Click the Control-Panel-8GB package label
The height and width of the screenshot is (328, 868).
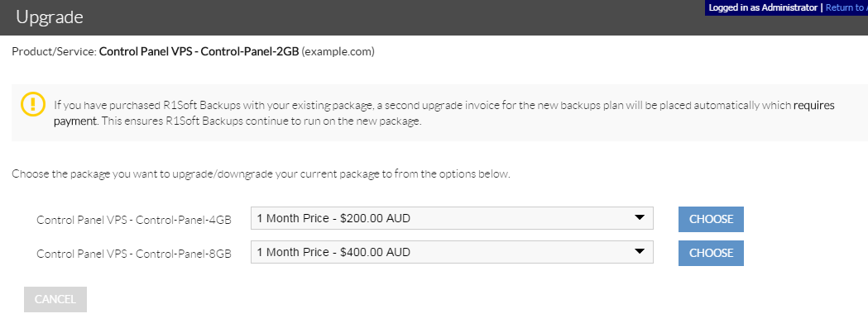click(x=134, y=254)
